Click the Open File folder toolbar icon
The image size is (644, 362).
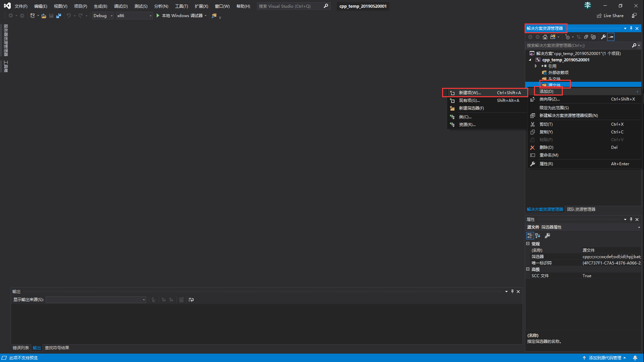44,16
